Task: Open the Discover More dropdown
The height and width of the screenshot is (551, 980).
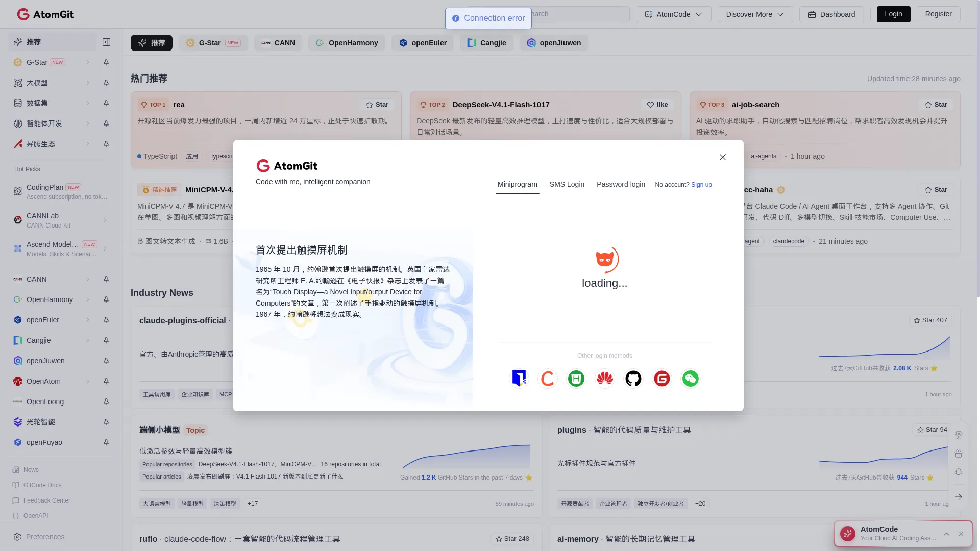Action: point(755,14)
